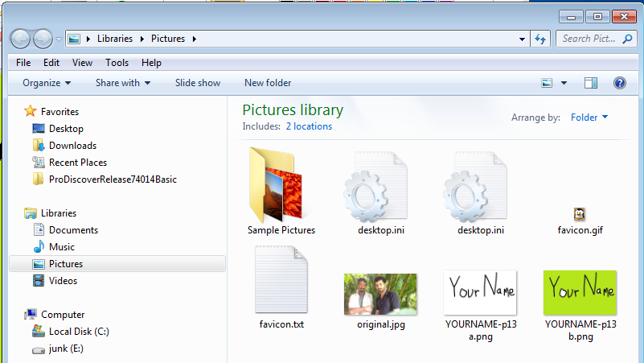
Task: Open the address bar history dropdown
Action: coord(522,39)
